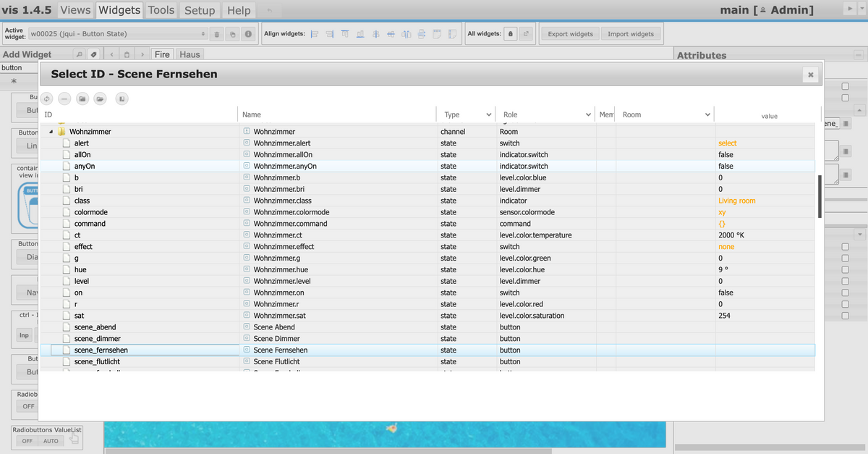Click the closed-folder icon in the dialog toolbar

(x=82, y=98)
